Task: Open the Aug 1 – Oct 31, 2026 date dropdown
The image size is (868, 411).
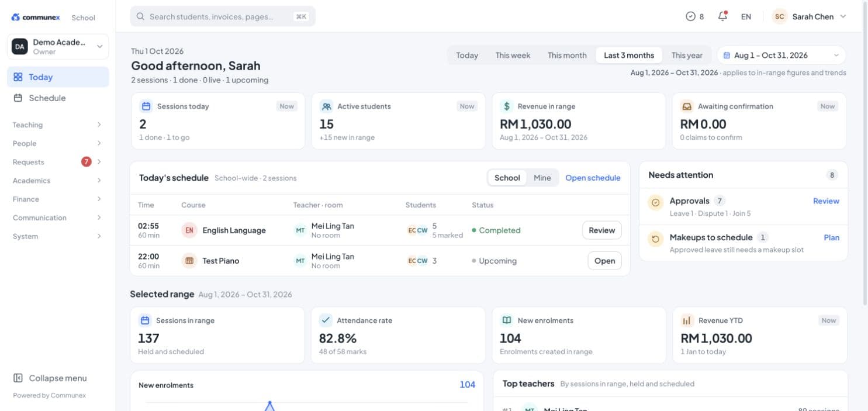Action: [781, 56]
